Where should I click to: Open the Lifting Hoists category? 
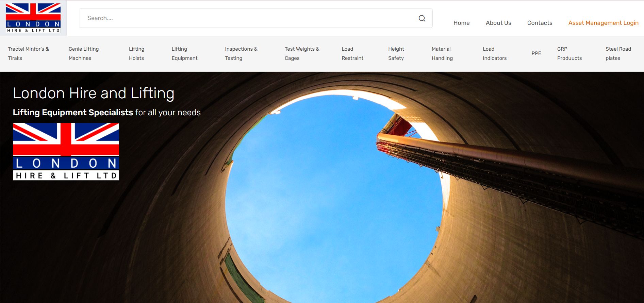click(x=136, y=53)
